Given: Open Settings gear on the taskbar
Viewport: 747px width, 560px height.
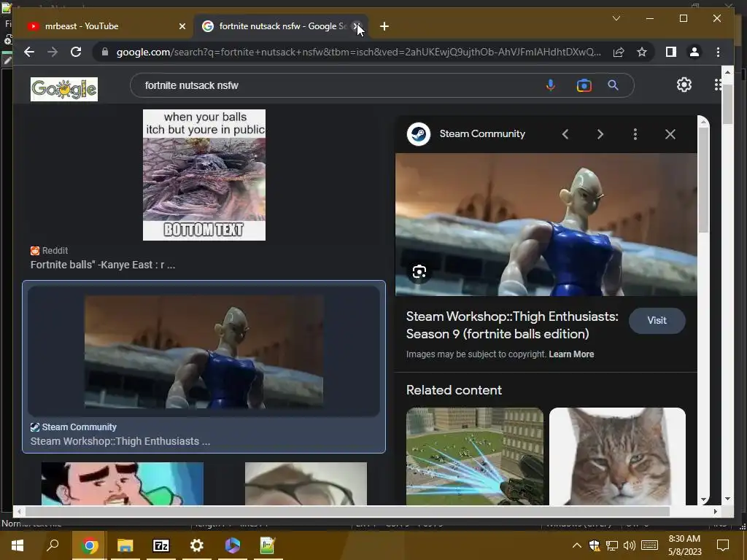Looking at the screenshot, I should pyautogui.click(x=197, y=545).
